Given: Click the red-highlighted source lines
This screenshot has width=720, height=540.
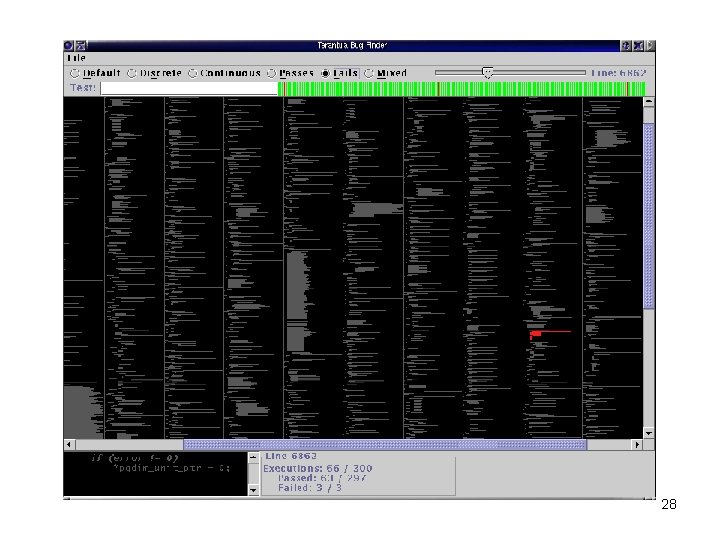Looking at the screenshot, I should [550, 334].
